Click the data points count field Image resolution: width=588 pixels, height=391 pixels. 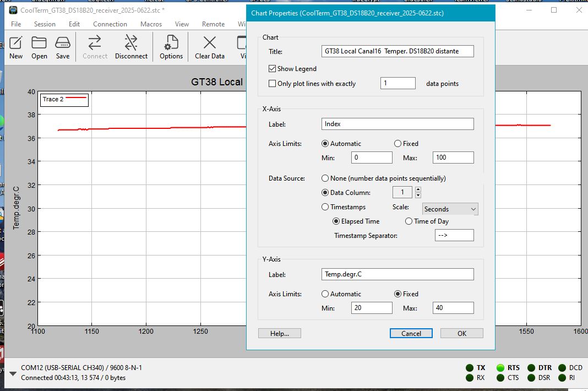point(398,83)
